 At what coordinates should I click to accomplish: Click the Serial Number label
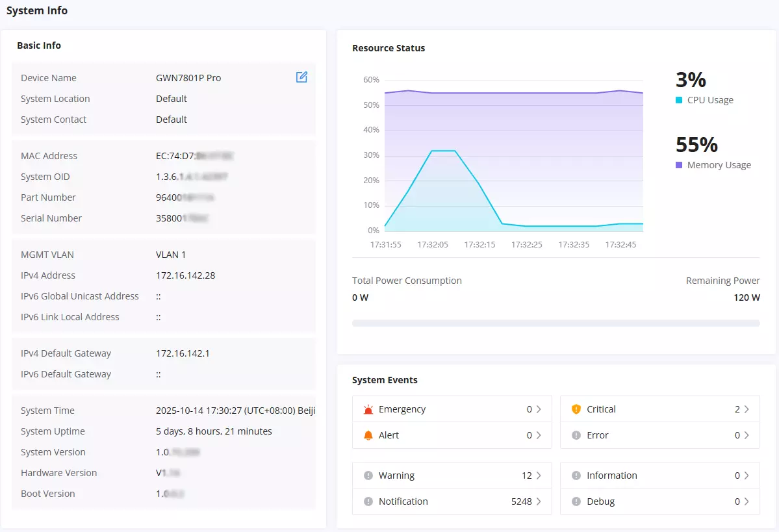coord(51,218)
